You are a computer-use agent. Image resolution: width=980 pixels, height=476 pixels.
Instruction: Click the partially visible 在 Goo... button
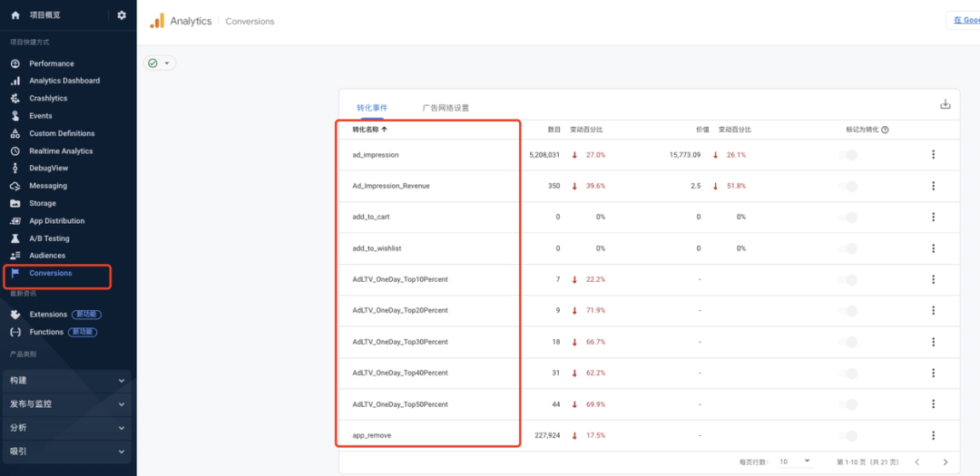coord(963,20)
